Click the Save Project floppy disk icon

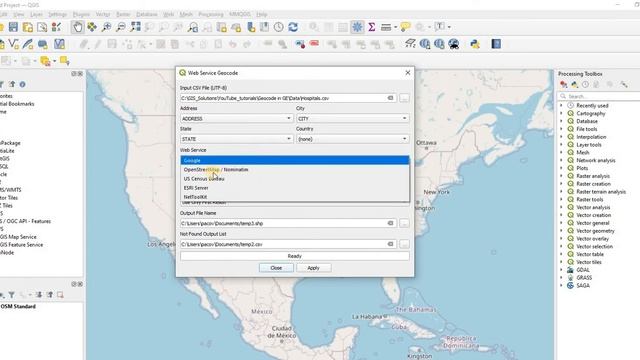point(13,27)
